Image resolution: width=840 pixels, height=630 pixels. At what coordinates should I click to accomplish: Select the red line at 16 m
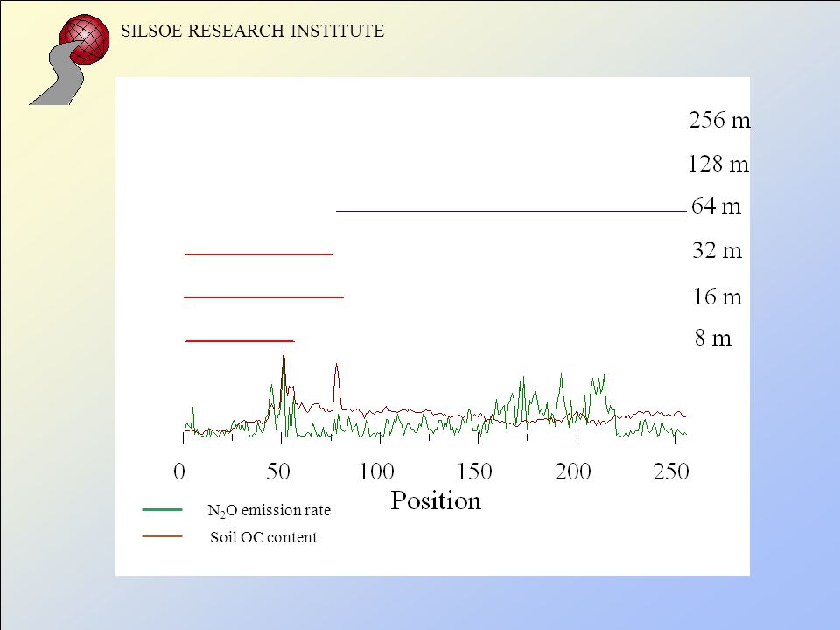[x=263, y=297]
